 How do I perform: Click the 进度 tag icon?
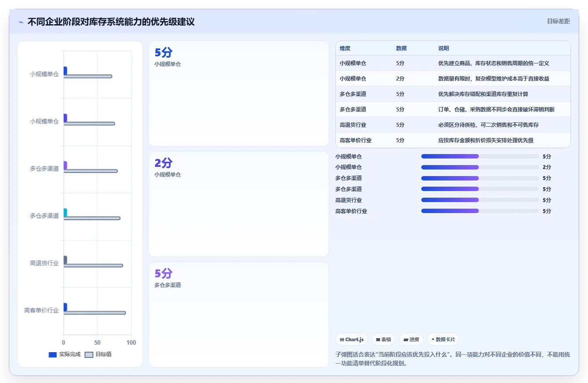tap(406, 340)
